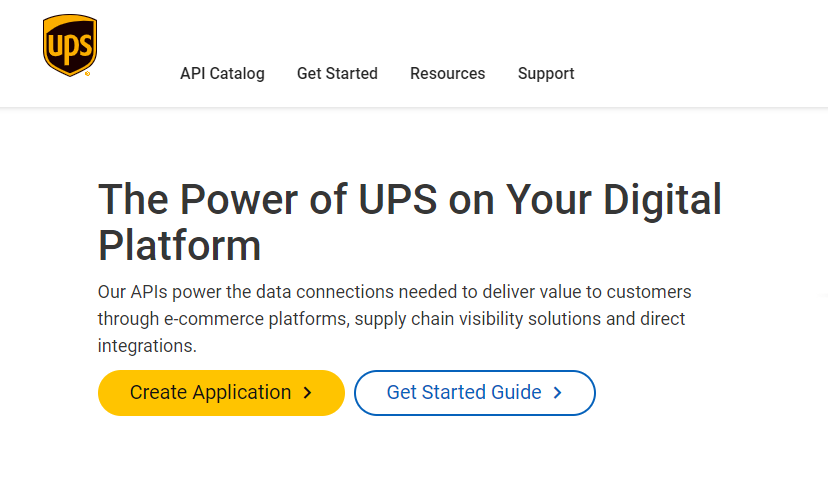Click 'supply chain visibility solutions' phrase
828x484 pixels.
click(x=478, y=319)
